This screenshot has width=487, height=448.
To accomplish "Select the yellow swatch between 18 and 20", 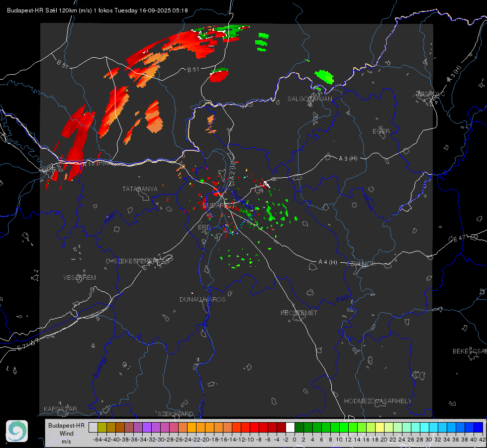I will (380, 427).
